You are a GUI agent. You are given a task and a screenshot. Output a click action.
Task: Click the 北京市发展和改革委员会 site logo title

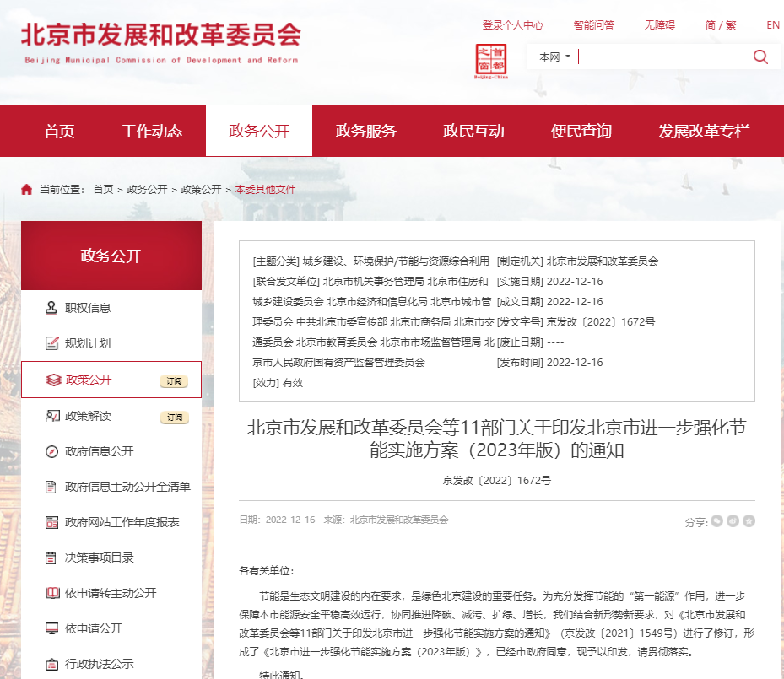[x=161, y=42]
